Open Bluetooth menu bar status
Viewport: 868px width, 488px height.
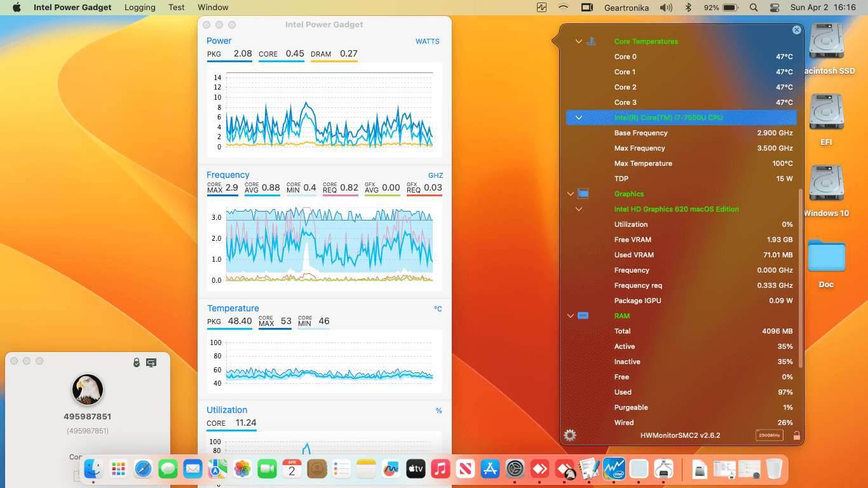point(688,8)
